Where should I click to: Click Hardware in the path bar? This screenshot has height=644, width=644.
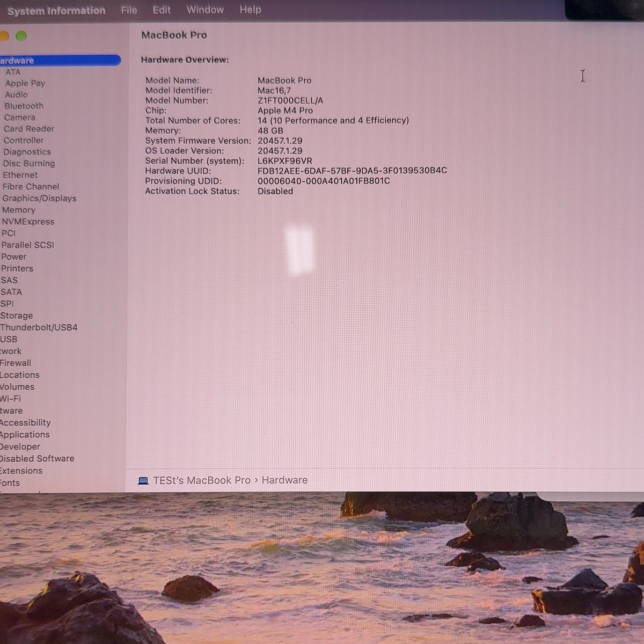284,480
